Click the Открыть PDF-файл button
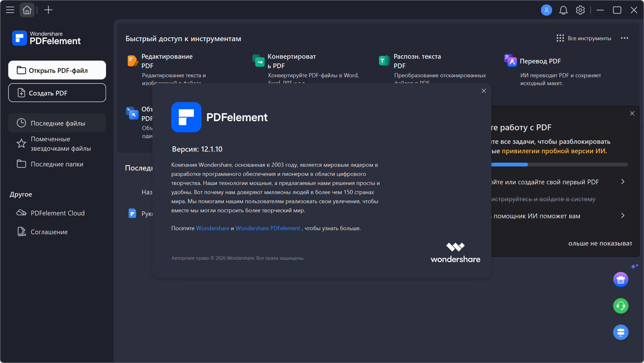 point(57,70)
